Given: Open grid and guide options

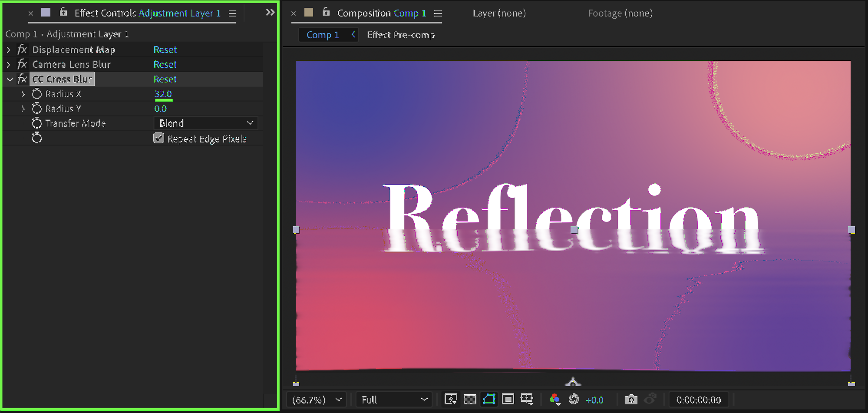Looking at the screenshot, I should (x=527, y=399).
